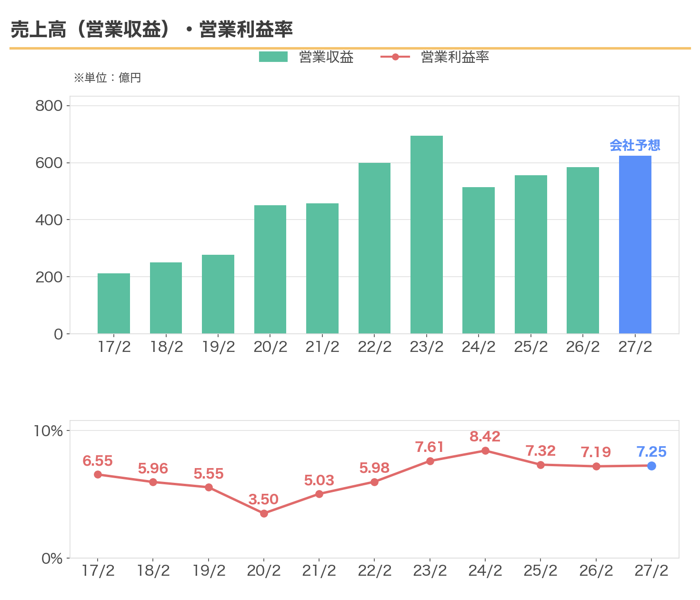This screenshot has width=700, height=600.
Task: Click the 0% axis label on margin chart
Action: (52, 558)
